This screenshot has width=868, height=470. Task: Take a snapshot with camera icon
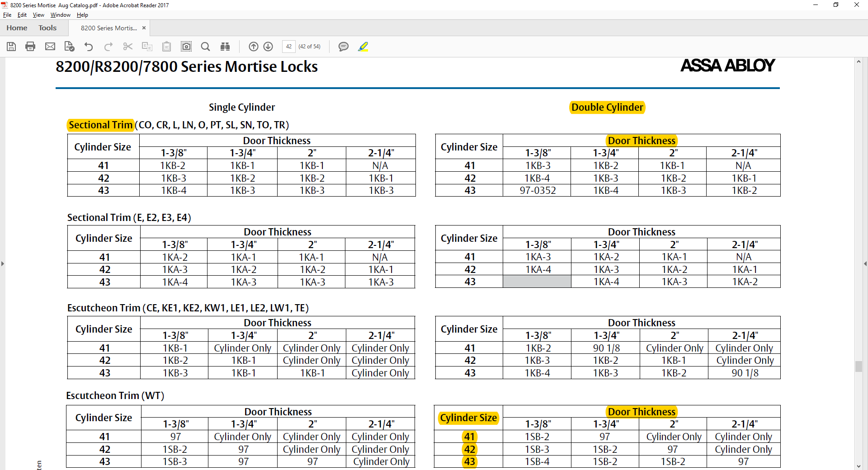[186, 47]
